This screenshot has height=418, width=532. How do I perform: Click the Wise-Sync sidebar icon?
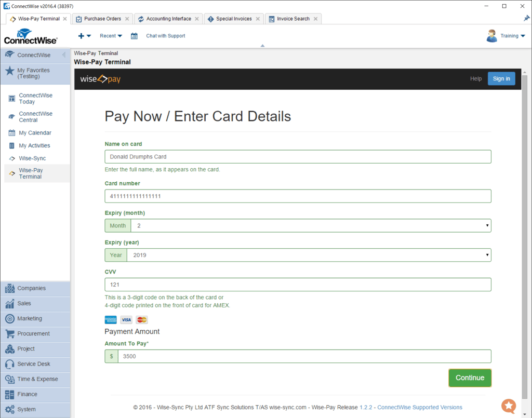click(12, 158)
